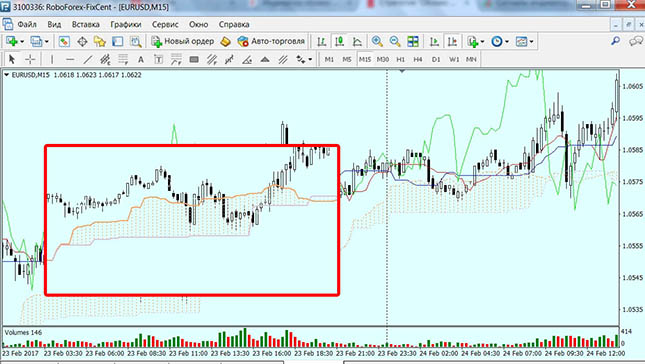Viewport: 645px width, 364px height.
Task: Zoom in on the chart
Action: coord(377,42)
